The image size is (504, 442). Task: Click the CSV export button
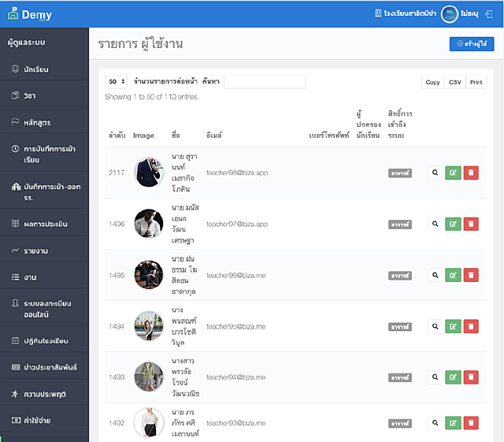point(454,82)
